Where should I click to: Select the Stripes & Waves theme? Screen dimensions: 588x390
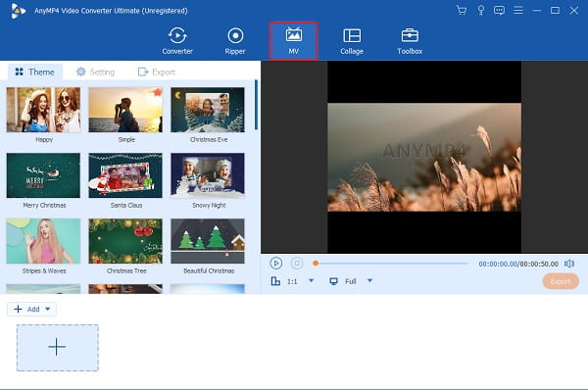pos(43,241)
